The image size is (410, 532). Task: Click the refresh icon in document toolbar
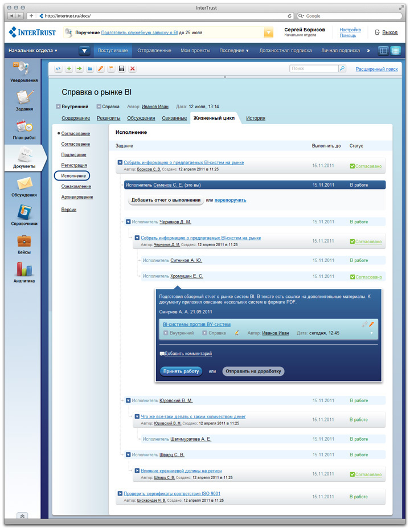[x=58, y=69]
